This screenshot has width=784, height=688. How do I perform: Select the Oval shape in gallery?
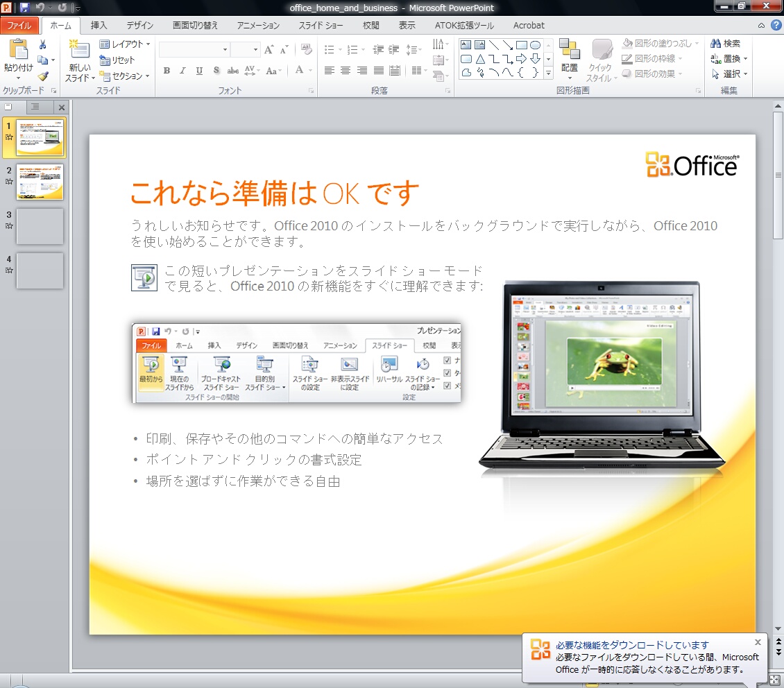coord(535,45)
